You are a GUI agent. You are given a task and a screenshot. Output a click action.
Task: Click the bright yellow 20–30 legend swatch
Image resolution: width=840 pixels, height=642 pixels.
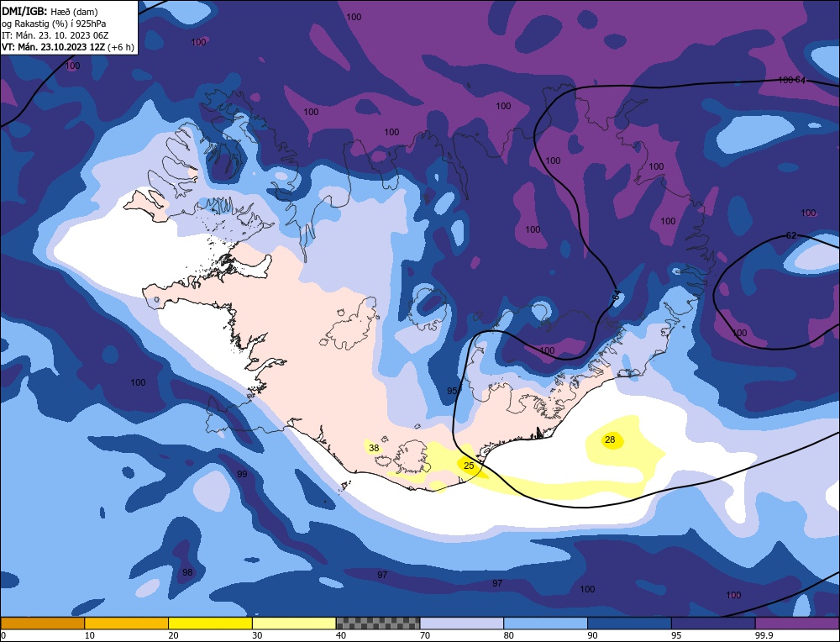[210, 624]
